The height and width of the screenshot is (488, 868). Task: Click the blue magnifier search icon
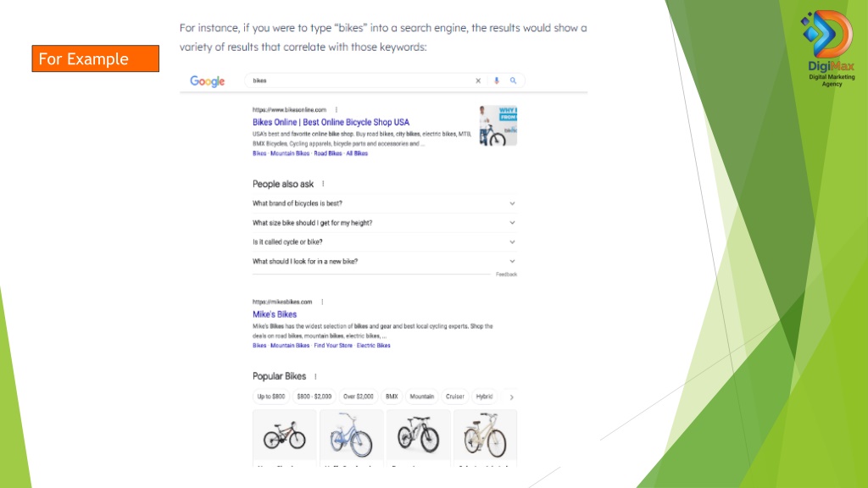pyautogui.click(x=513, y=80)
